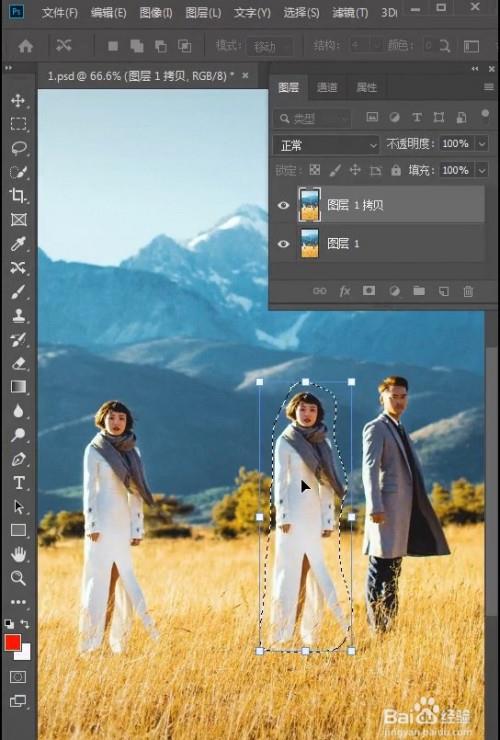Select the Clone Stamp tool

(x=18, y=316)
